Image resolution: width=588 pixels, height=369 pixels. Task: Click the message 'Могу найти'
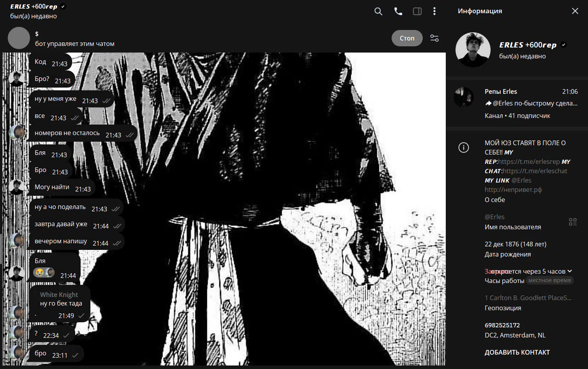click(x=62, y=188)
